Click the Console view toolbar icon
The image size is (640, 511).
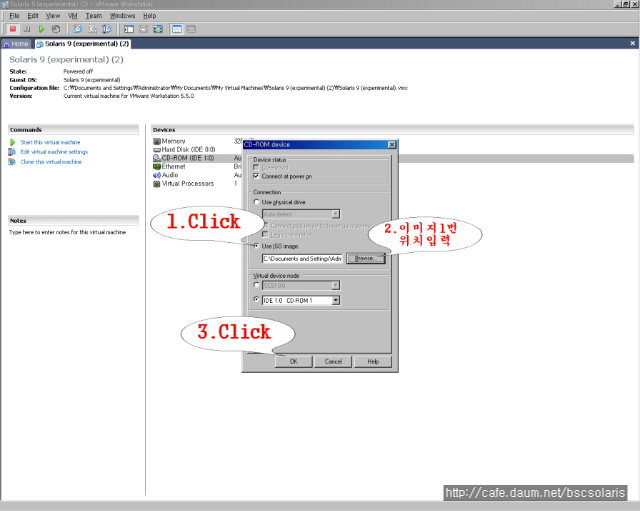[x=191, y=29]
